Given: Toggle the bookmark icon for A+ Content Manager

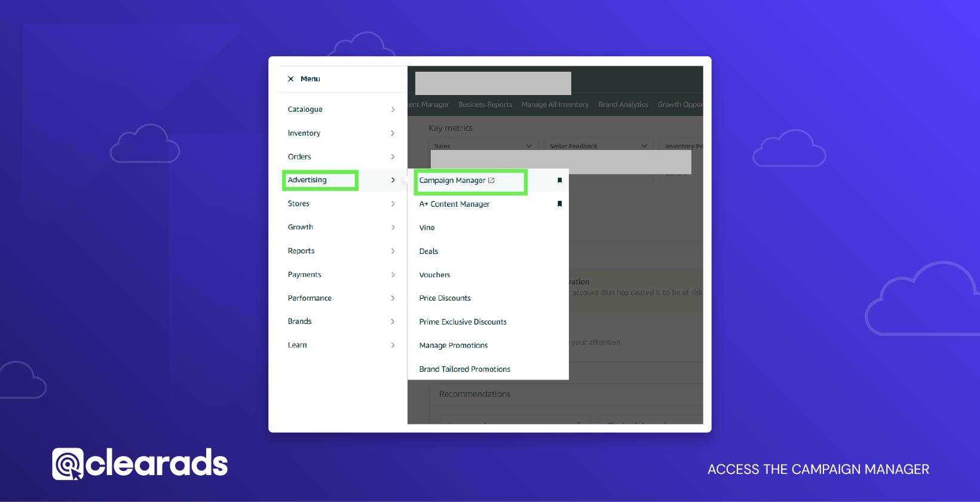Looking at the screenshot, I should click(x=559, y=204).
